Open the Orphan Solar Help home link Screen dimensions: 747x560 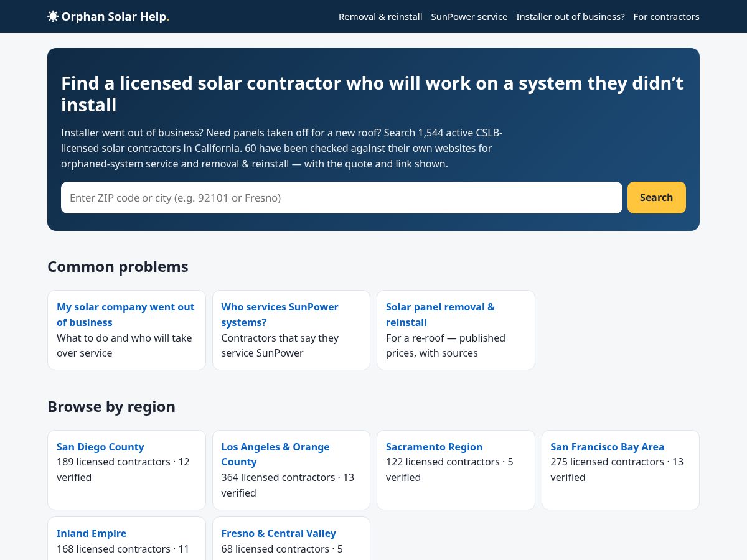(x=108, y=17)
